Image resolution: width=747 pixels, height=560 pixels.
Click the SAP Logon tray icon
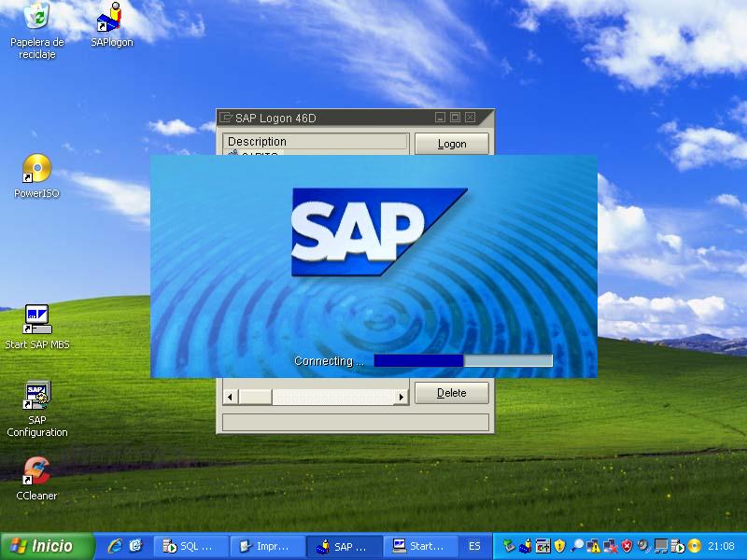click(525, 546)
